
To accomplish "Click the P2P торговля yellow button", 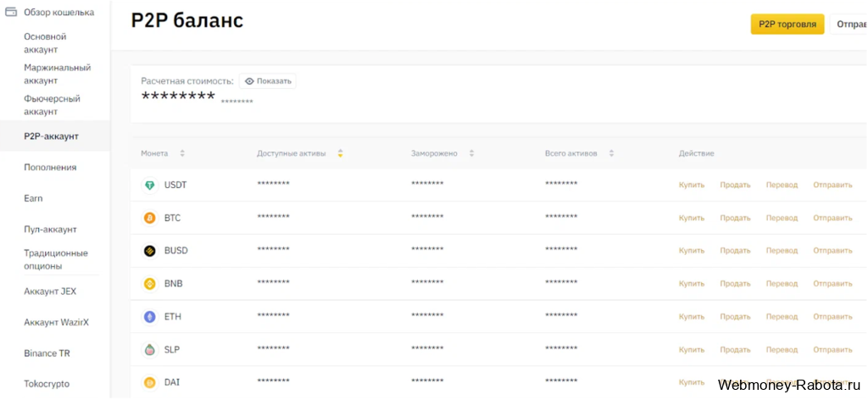I will [787, 25].
